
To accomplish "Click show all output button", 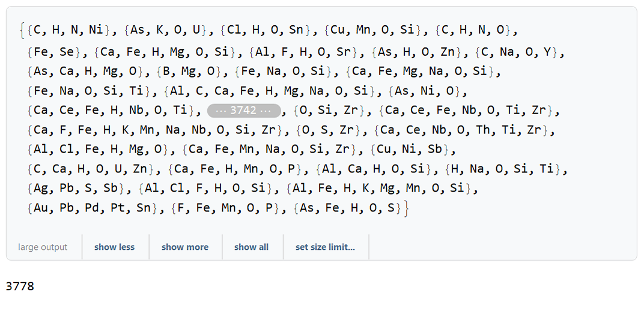I will click(251, 247).
